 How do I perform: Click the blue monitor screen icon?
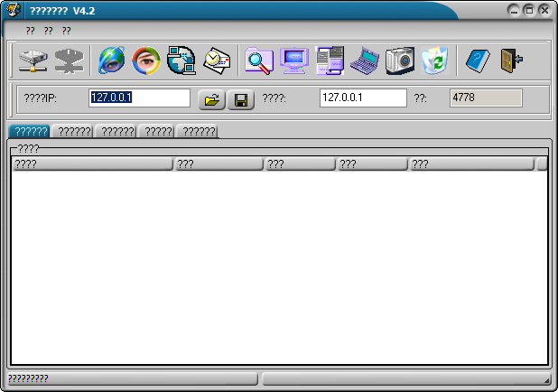click(x=294, y=61)
